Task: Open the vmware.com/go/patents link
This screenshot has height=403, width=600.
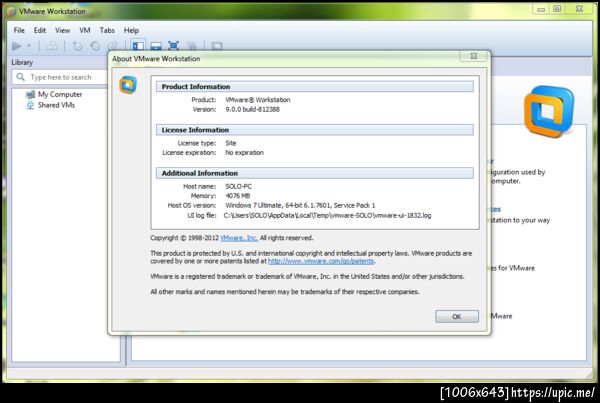Action: (321, 261)
